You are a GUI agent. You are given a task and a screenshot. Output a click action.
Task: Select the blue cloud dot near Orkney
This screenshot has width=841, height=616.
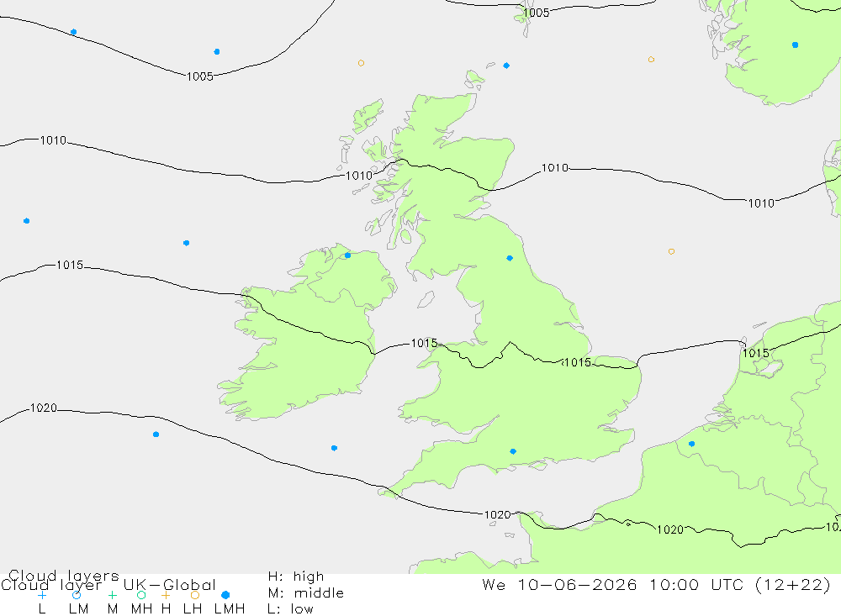(506, 66)
